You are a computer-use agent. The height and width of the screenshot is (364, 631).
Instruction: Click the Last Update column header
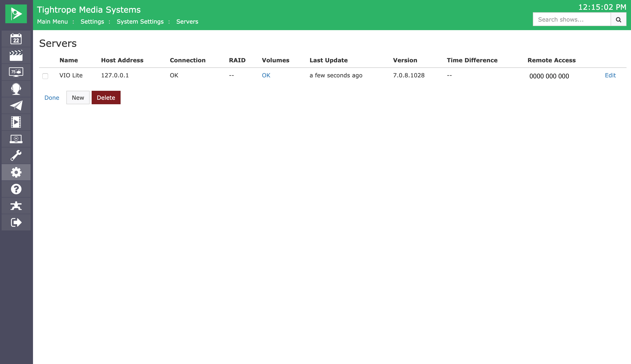click(329, 60)
